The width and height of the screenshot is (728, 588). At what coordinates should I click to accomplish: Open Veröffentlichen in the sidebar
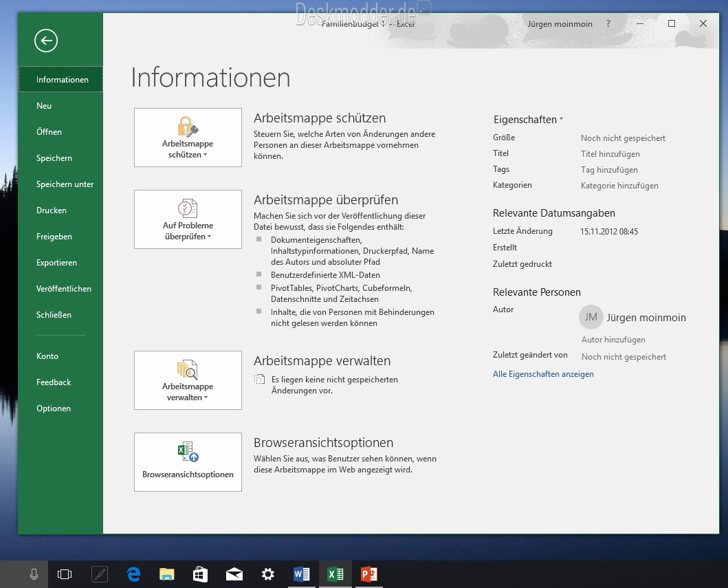(x=60, y=288)
